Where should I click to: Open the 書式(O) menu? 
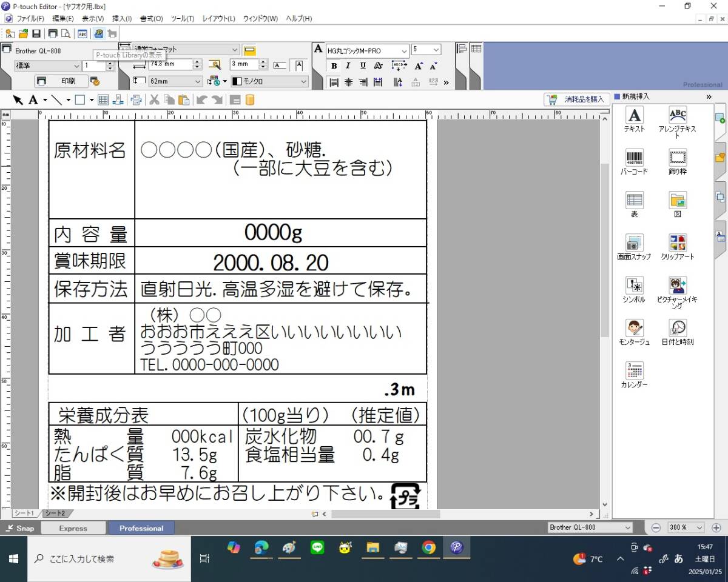(x=151, y=19)
